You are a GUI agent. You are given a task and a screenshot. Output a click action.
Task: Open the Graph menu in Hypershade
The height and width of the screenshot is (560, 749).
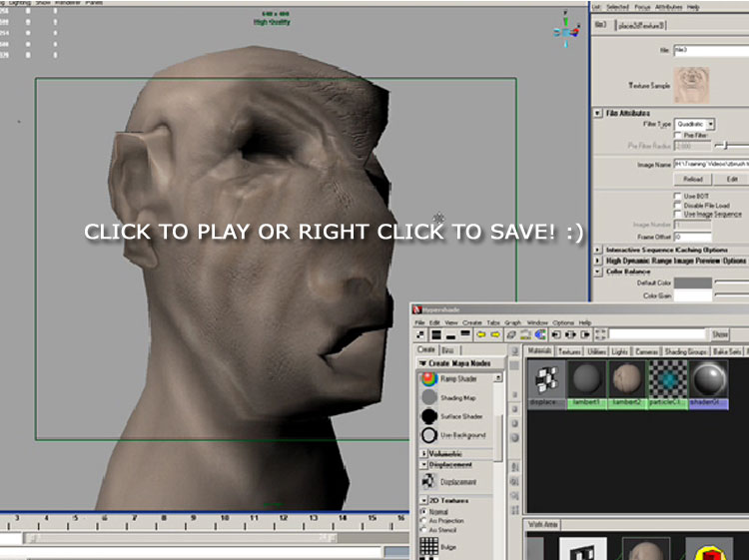pos(512,322)
